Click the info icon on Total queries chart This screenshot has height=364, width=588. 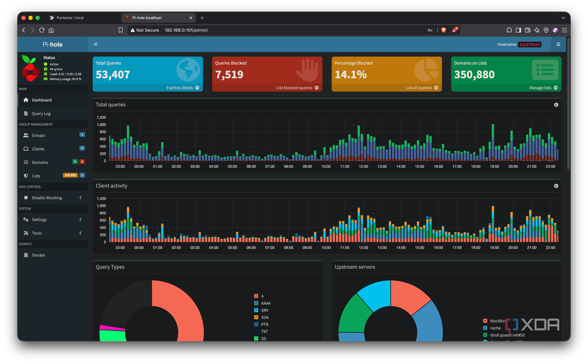pos(556,105)
